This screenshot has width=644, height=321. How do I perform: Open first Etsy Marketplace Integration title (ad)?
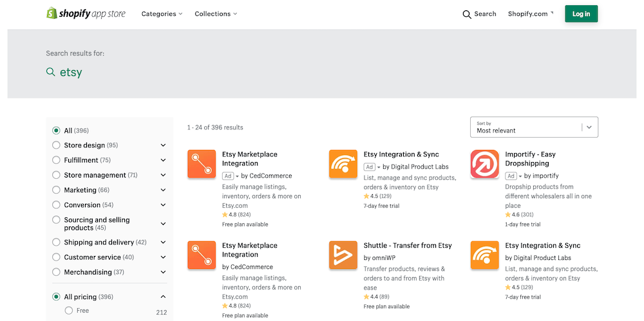250,159
